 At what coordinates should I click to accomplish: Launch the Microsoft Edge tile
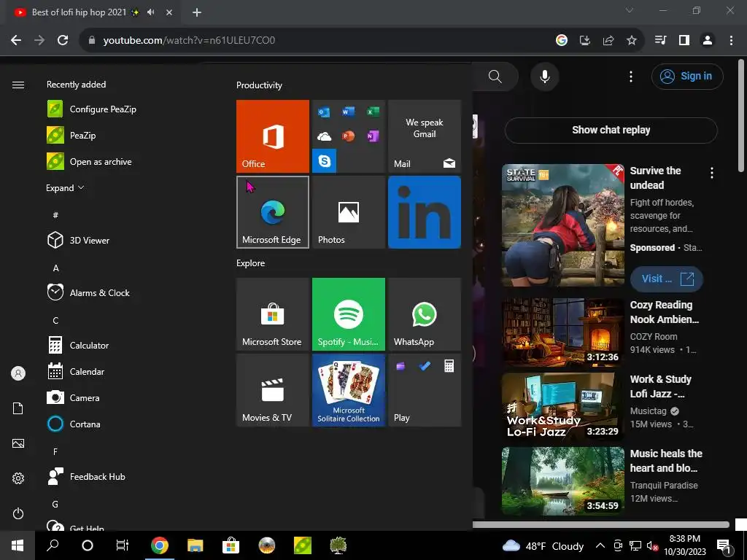(x=273, y=212)
